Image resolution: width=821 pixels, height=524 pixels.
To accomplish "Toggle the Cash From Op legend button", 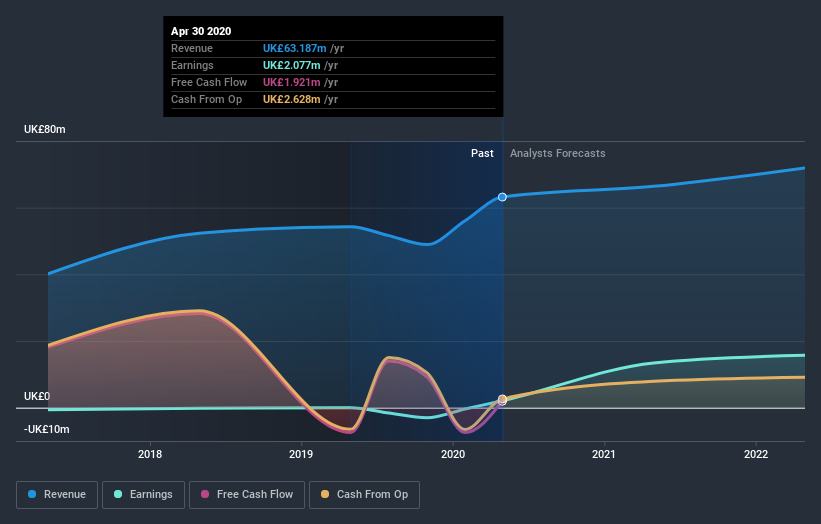I will point(364,495).
